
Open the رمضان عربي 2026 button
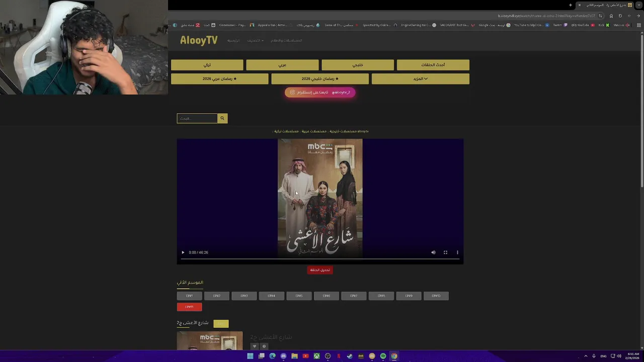coord(220,79)
